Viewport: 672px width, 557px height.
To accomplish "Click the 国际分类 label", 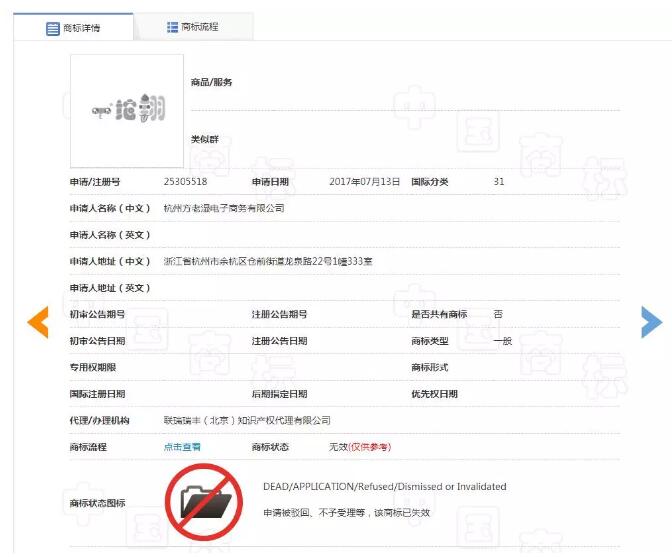I will (x=430, y=182).
